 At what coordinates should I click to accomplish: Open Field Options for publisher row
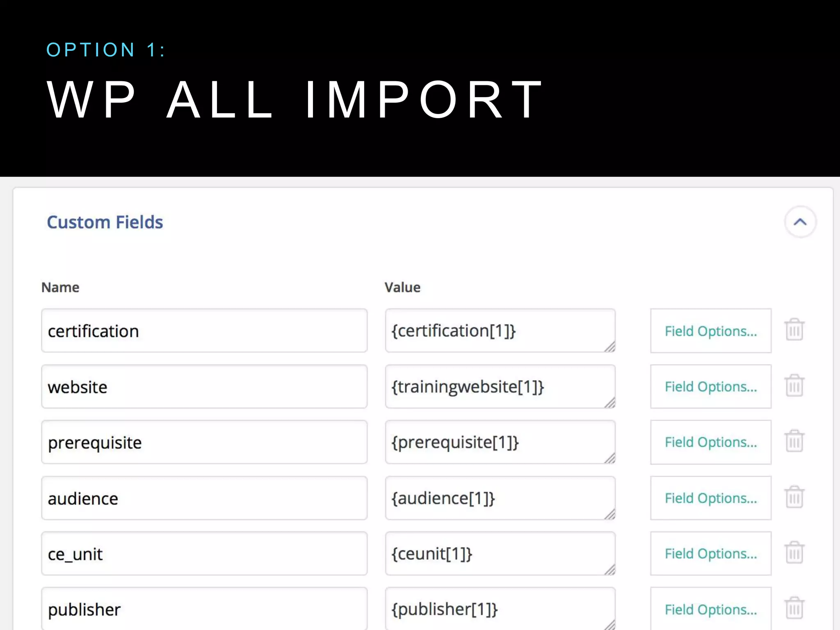(710, 609)
